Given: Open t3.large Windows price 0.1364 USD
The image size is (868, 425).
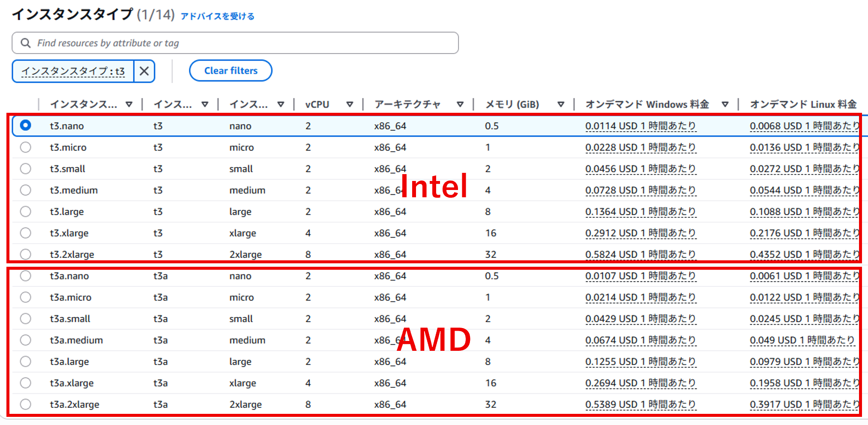Looking at the screenshot, I should pyautogui.click(x=641, y=212).
